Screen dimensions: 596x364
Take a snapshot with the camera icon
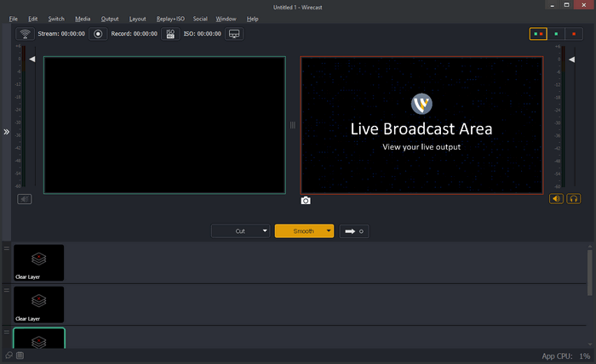(x=306, y=201)
